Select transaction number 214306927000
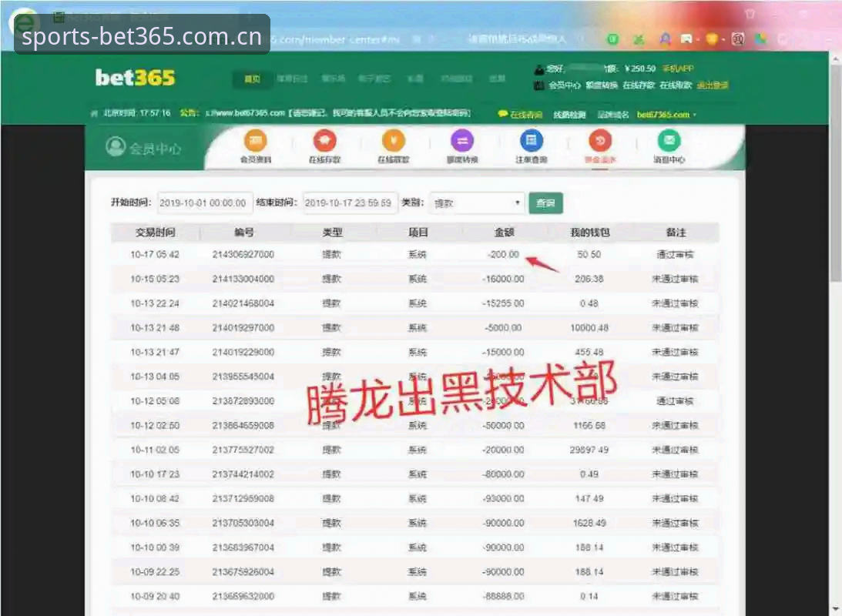 [243, 254]
